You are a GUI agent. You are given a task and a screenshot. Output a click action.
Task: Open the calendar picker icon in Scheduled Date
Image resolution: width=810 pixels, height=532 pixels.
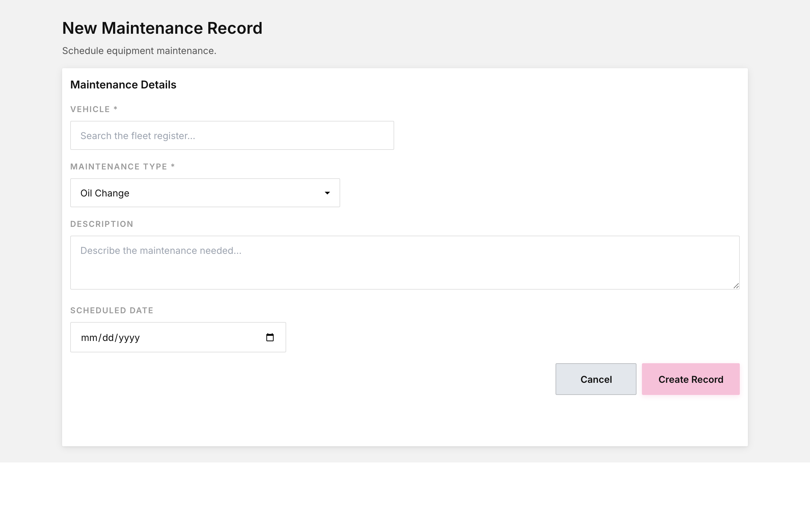[270, 337]
